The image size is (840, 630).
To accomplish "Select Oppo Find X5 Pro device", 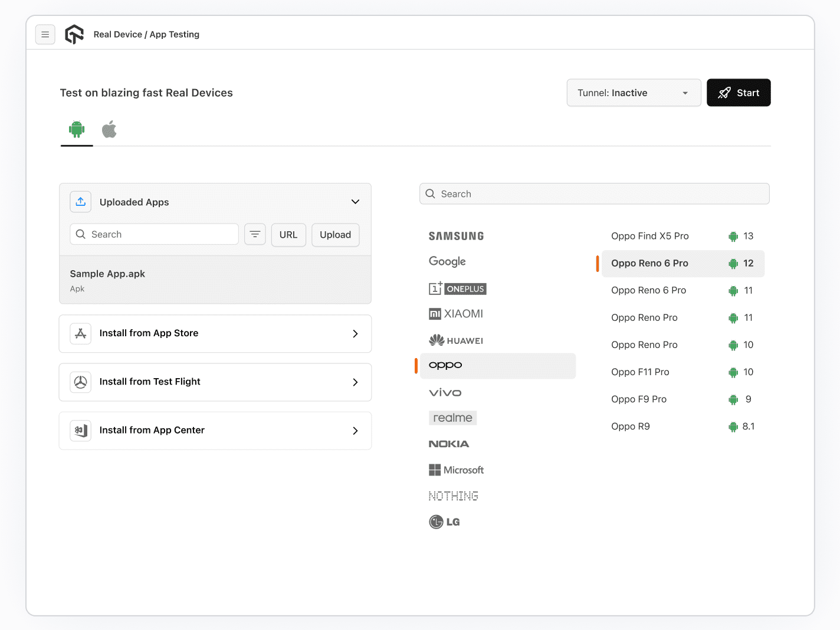I will click(x=649, y=236).
